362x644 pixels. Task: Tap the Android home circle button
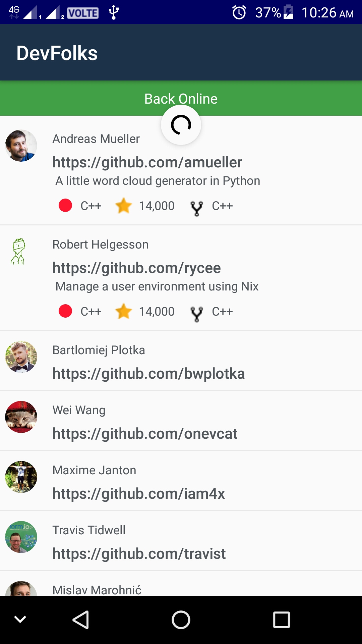click(181, 620)
